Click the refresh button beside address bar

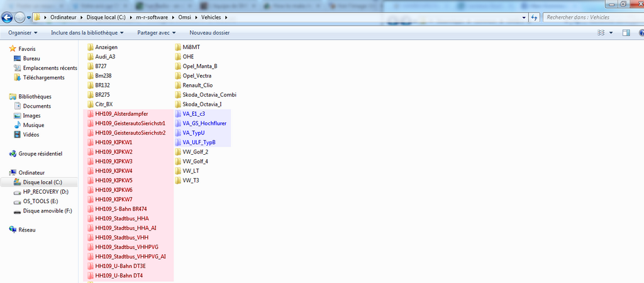pos(534,17)
